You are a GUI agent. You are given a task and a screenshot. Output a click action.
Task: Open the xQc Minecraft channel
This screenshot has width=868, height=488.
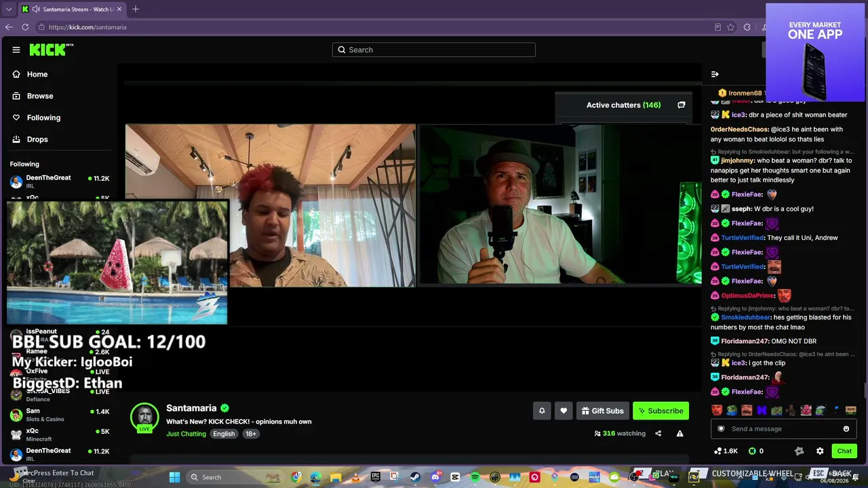tap(60, 434)
